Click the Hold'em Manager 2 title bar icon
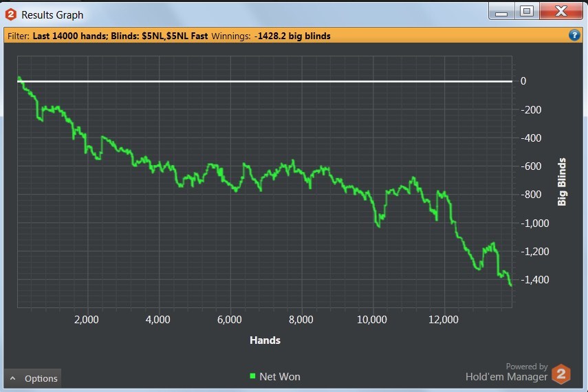 pyautogui.click(x=10, y=14)
